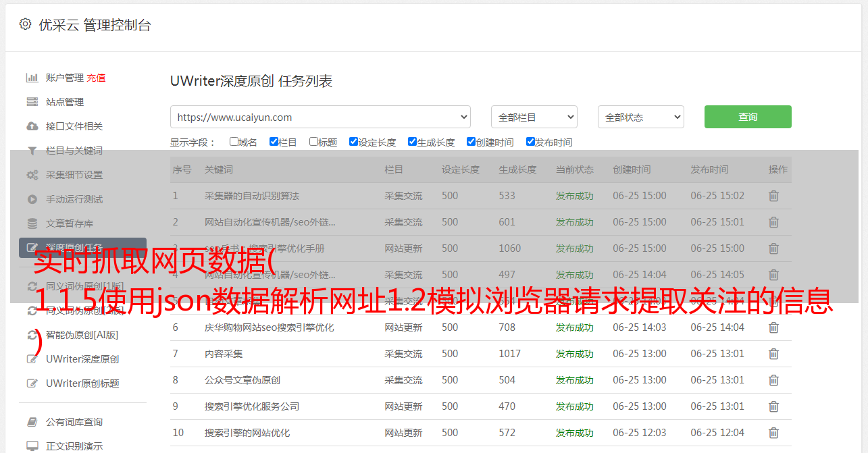The image size is (868, 453).
Task: Uncheck the 发布时间 field checkbox
Action: (x=530, y=142)
